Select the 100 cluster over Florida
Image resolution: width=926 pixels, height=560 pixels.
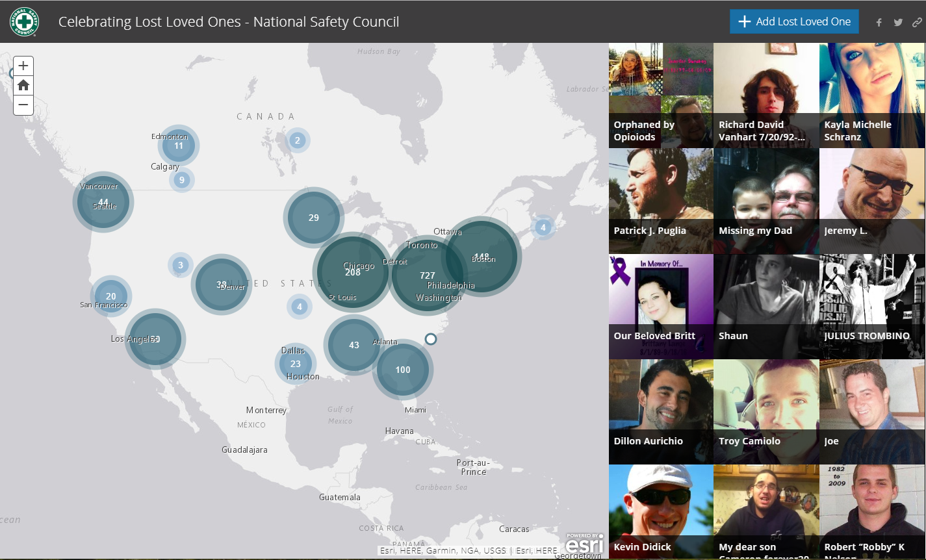click(403, 369)
